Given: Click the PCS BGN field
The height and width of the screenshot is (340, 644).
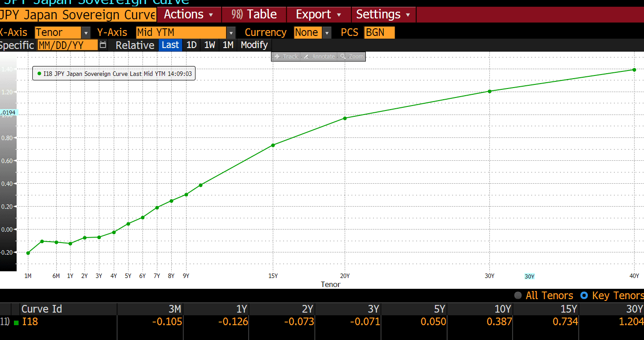Looking at the screenshot, I should (379, 33).
